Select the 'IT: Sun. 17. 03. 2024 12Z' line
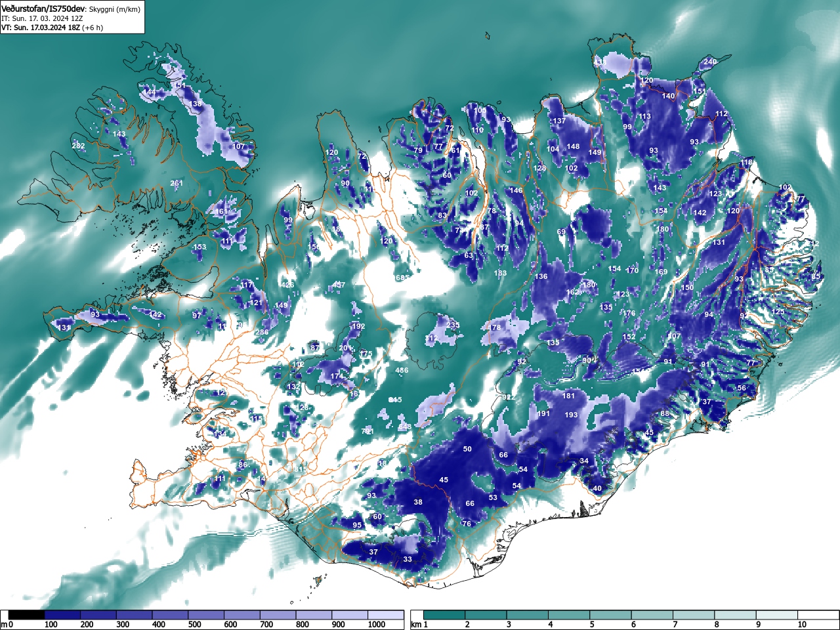840x630 pixels. [x=42, y=18]
